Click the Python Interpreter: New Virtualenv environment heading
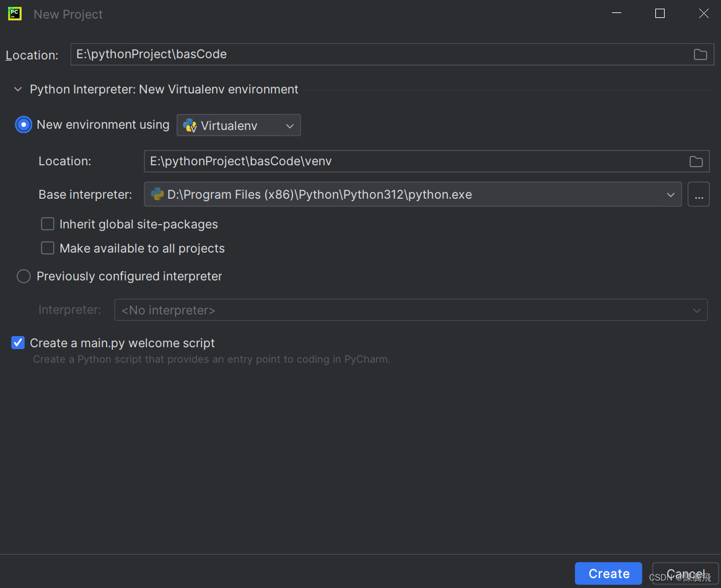The image size is (721, 588). click(x=164, y=89)
